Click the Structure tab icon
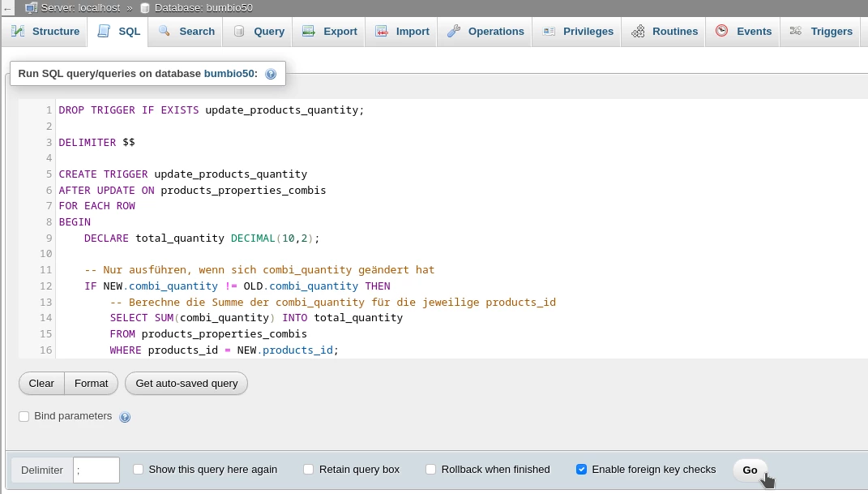The image size is (868, 494). pos(18,31)
